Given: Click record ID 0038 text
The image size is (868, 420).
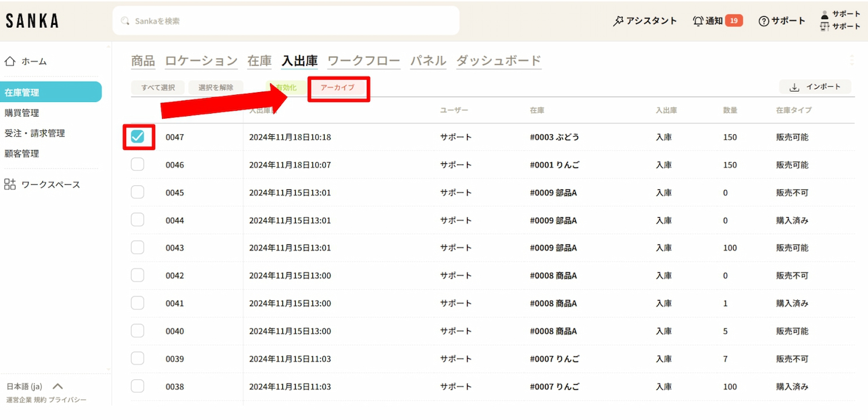Looking at the screenshot, I should tap(175, 386).
